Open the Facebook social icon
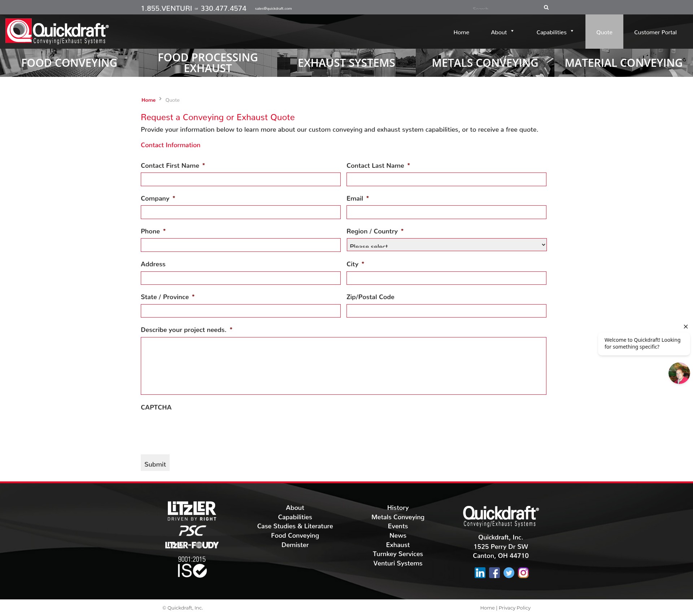This screenshot has width=693, height=616. (x=494, y=573)
